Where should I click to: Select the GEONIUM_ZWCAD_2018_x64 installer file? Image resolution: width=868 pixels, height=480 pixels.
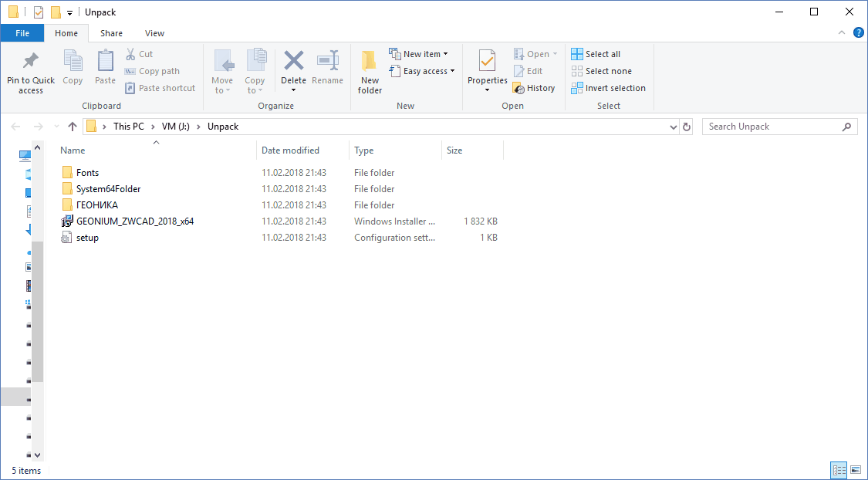pyautogui.click(x=134, y=221)
